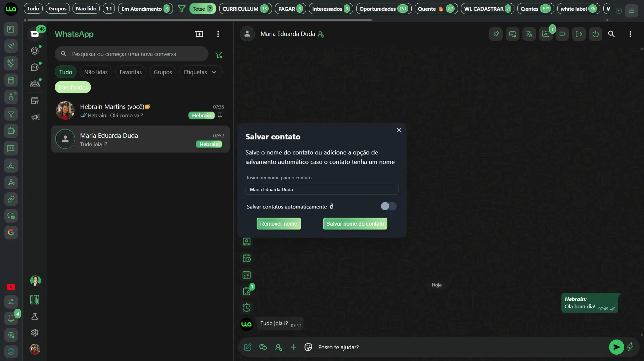Click the Transferidos filter chip
Screen dimensions: 644x361
(73, 87)
